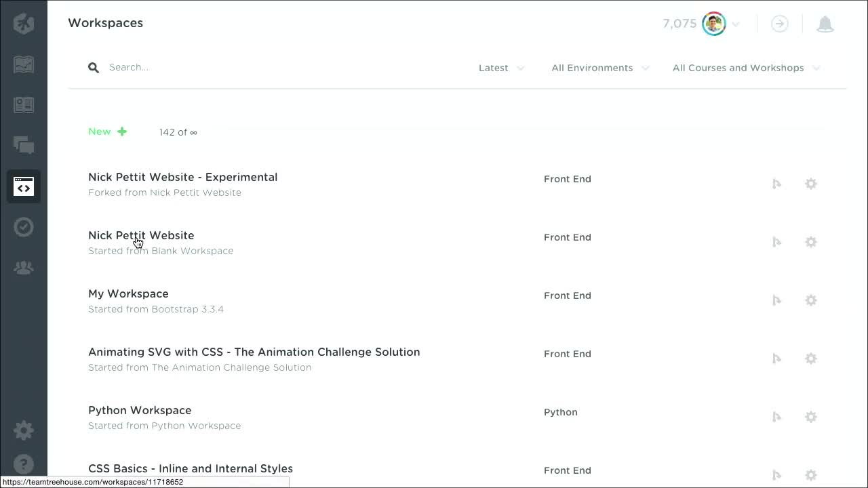Viewport: 868px width, 488px height.
Task: Open the Tracks map icon in sidebar
Action: (x=24, y=64)
